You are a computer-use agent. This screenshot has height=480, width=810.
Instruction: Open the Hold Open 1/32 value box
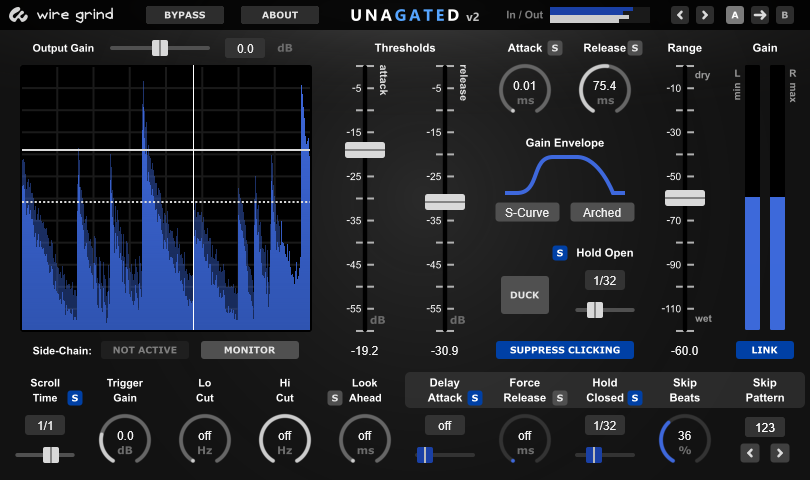[x=605, y=281]
